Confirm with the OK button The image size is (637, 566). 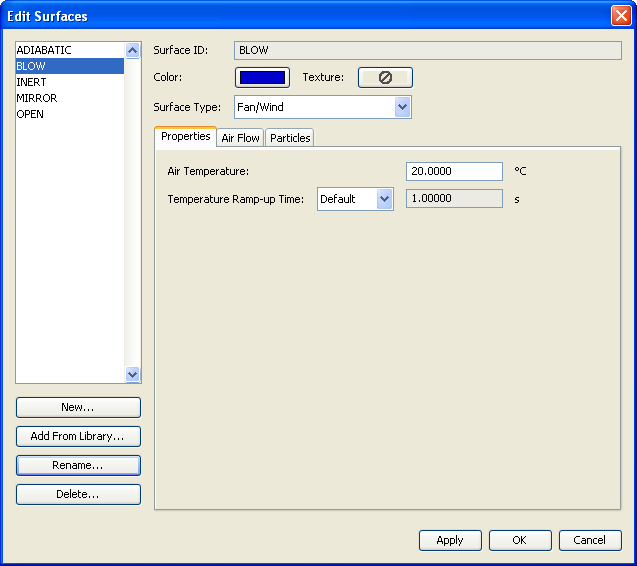[520, 540]
